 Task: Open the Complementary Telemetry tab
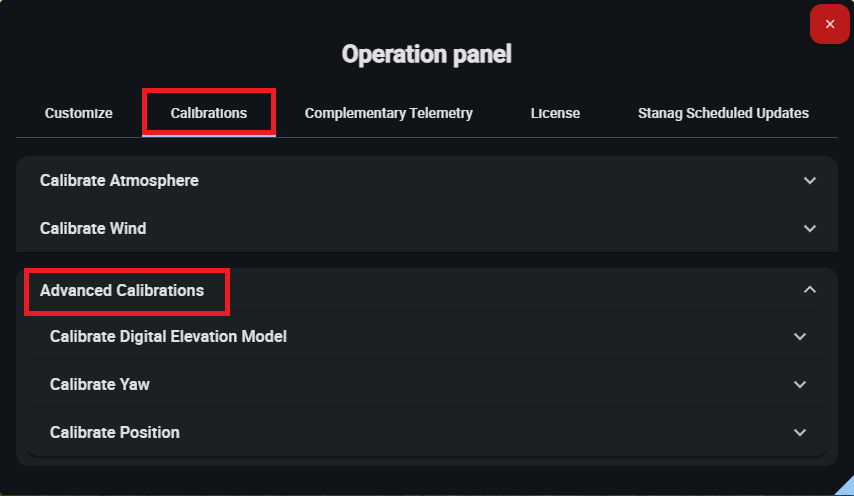[389, 113]
